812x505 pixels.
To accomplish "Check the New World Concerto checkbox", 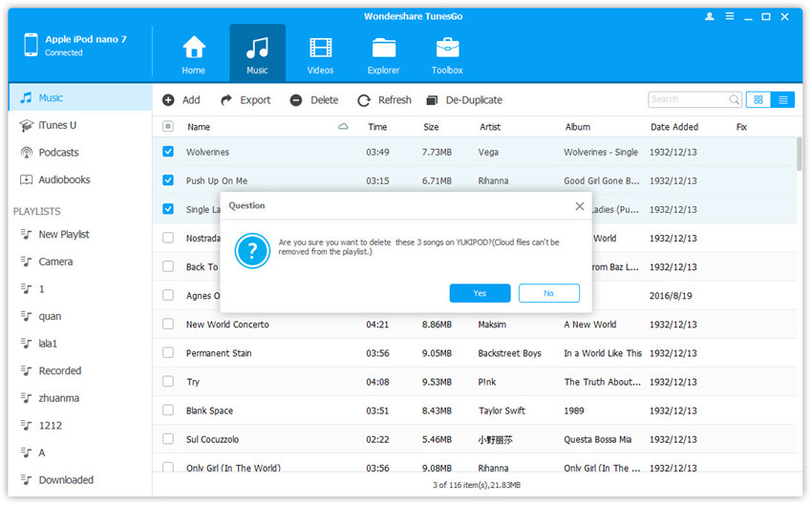I will (x=168, y=325).
